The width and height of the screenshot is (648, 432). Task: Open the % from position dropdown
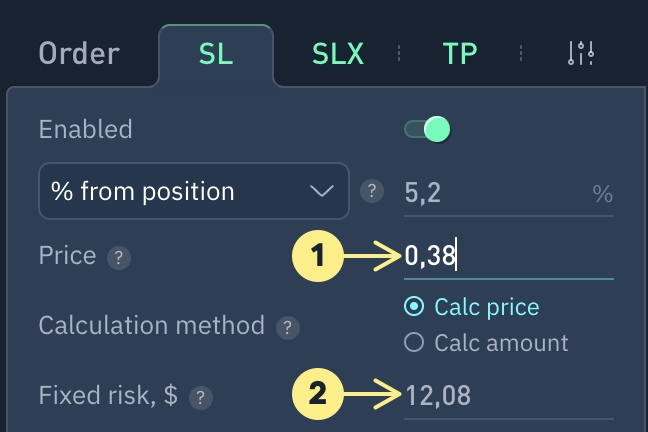[x=192, y=191]
